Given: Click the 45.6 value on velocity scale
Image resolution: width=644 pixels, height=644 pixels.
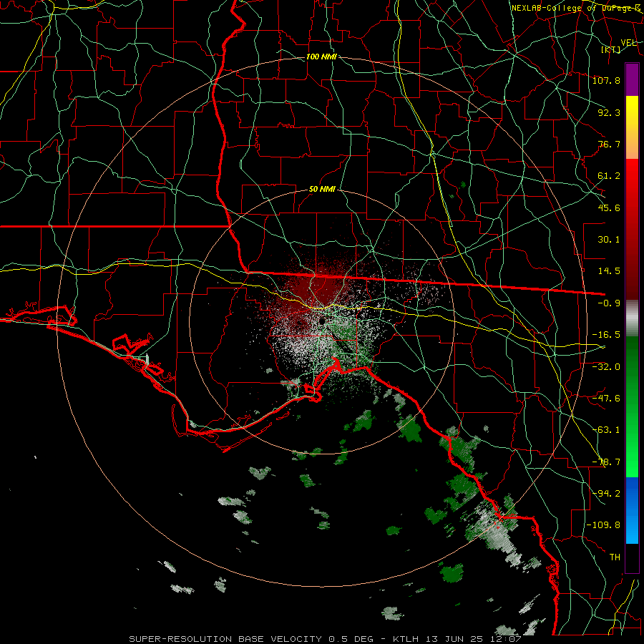Looking at the screenshot, I should (609, 208).
